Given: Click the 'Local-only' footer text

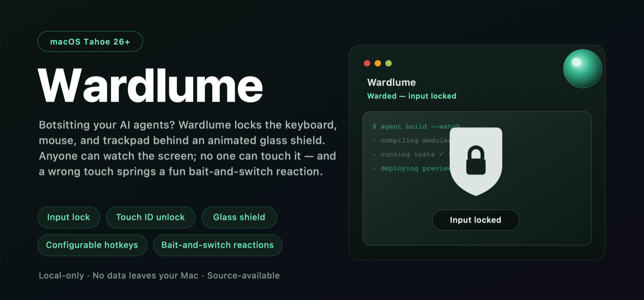Looking at the screenshot, I should 61,275.
